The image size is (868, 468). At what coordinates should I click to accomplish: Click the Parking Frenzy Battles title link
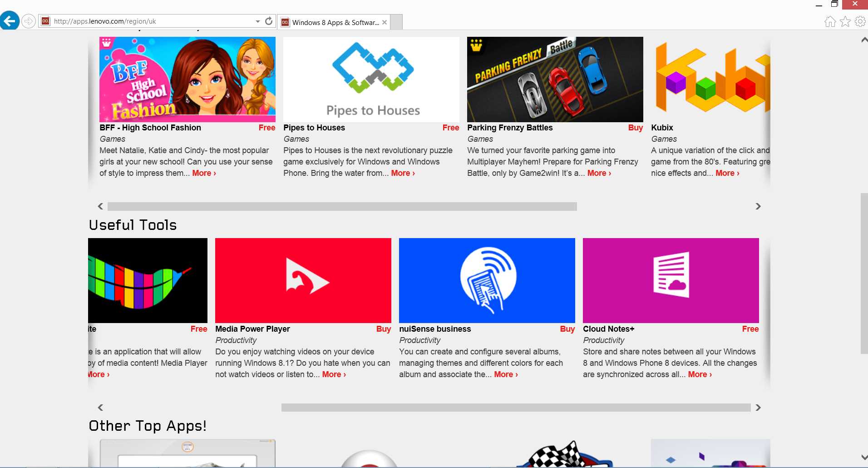point(510,128)
